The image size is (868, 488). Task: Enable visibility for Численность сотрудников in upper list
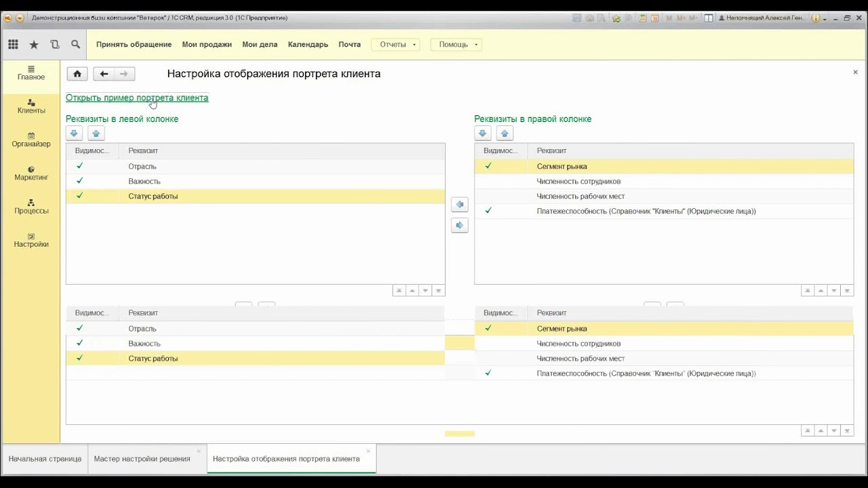[x=488, y=181]
